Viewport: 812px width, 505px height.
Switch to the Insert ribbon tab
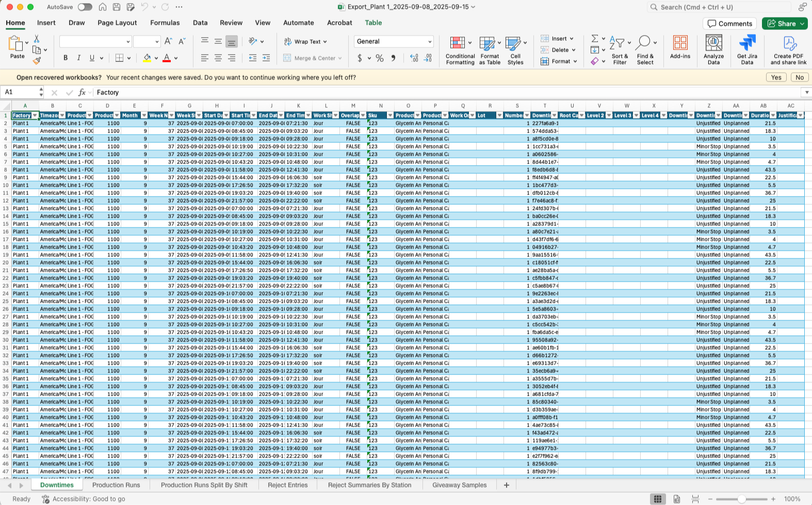(46, 23)
